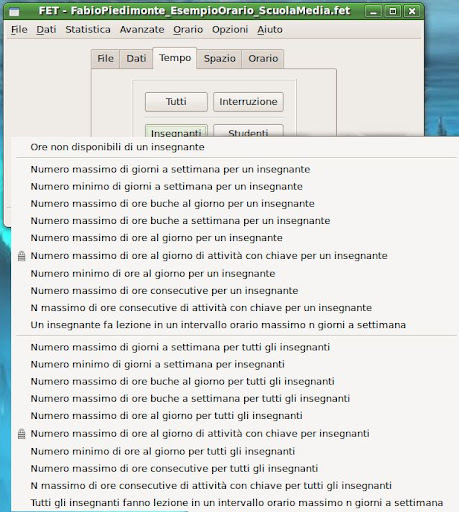
Task: Switch to the Spazio tab
Action: 220,59
